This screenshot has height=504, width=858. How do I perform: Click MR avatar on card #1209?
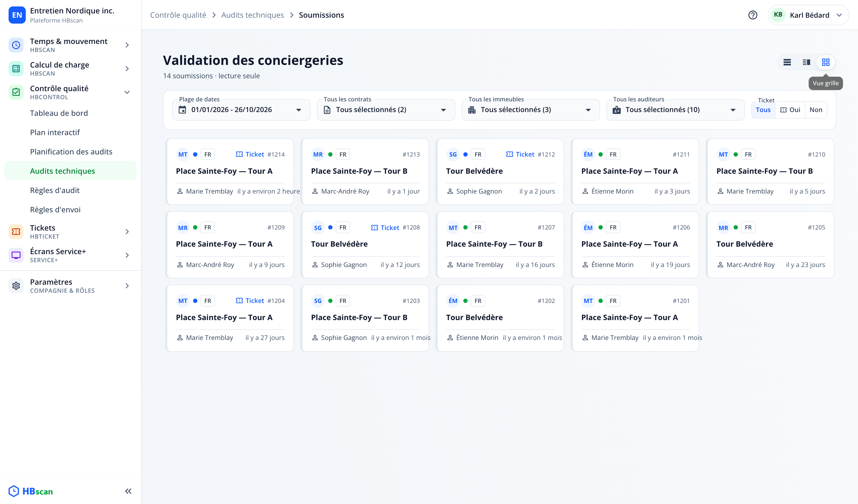click(x=183, y=228)
